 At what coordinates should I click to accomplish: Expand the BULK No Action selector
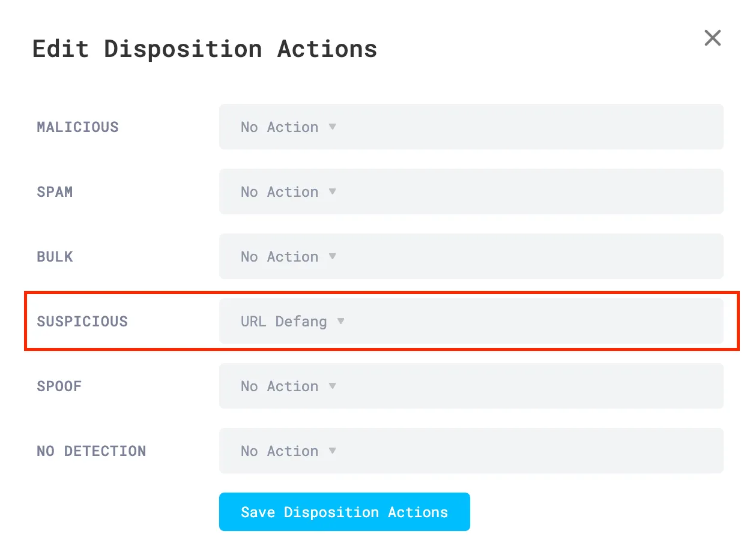point(471,256)
